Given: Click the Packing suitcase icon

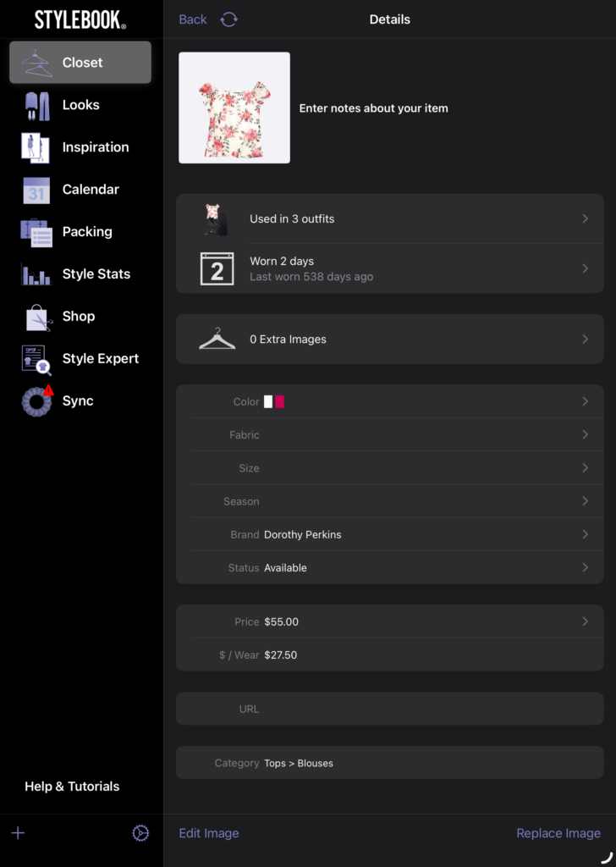Looking at the screenshot, I should tap(36, 232).
